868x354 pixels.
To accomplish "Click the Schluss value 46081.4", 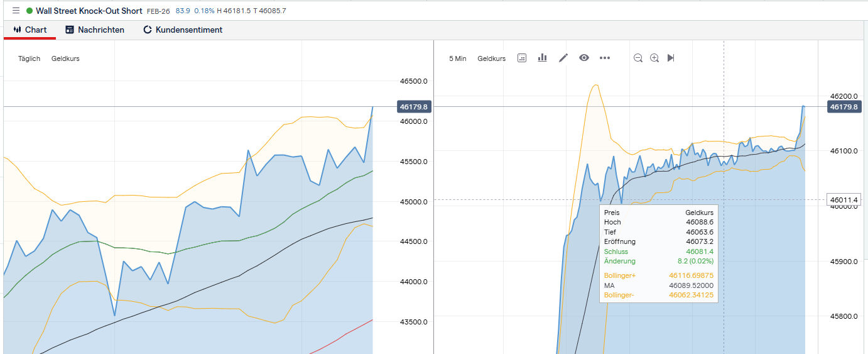I will 700,251.
